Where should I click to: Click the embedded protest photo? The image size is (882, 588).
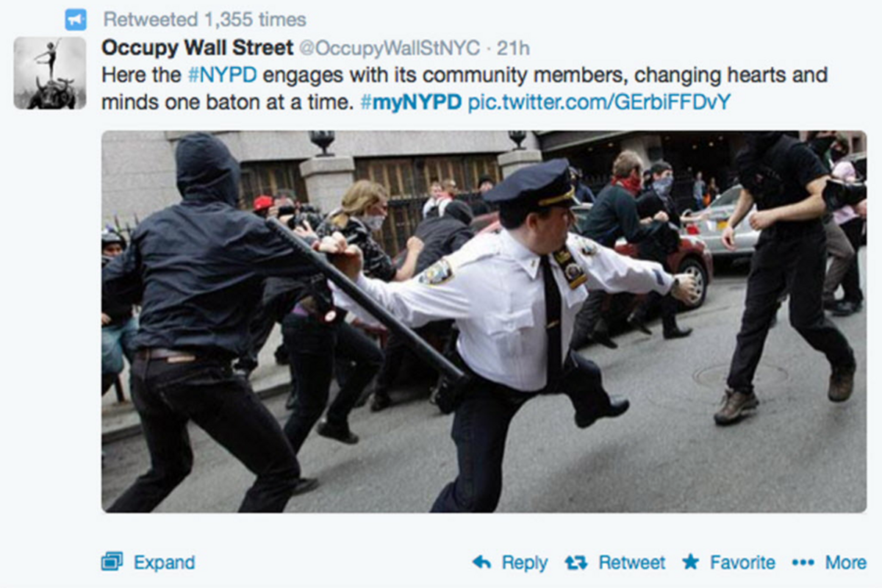point(484,321)
